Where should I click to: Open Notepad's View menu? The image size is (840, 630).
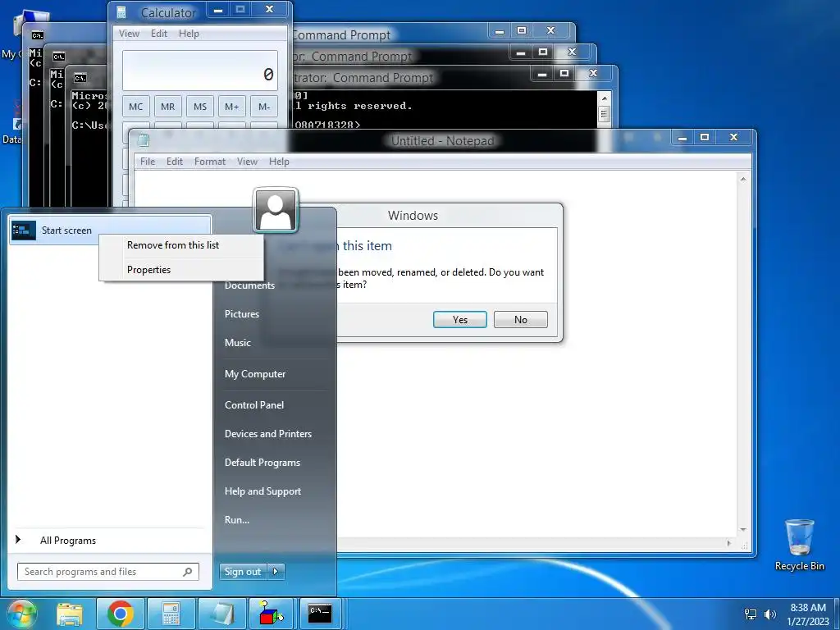247,162
